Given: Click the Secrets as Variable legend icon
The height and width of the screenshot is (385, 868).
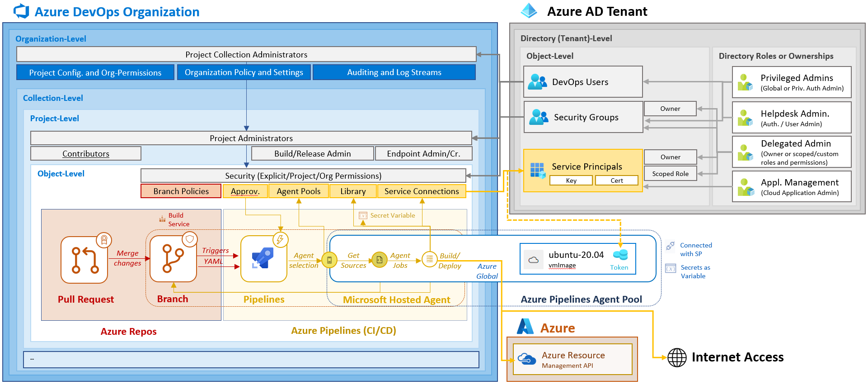Looking at the screenshot, I should (x=671, y=268).
